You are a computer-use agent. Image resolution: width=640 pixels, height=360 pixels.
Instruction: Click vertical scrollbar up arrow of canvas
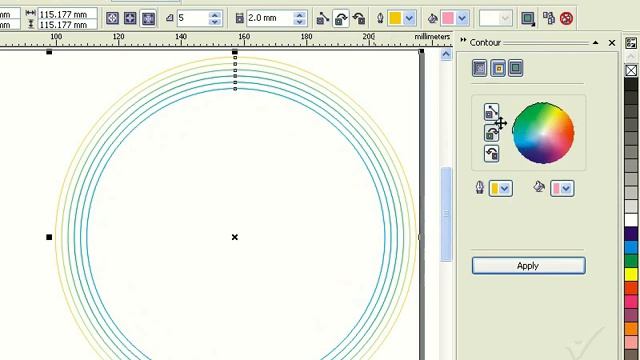pos(446,54)
